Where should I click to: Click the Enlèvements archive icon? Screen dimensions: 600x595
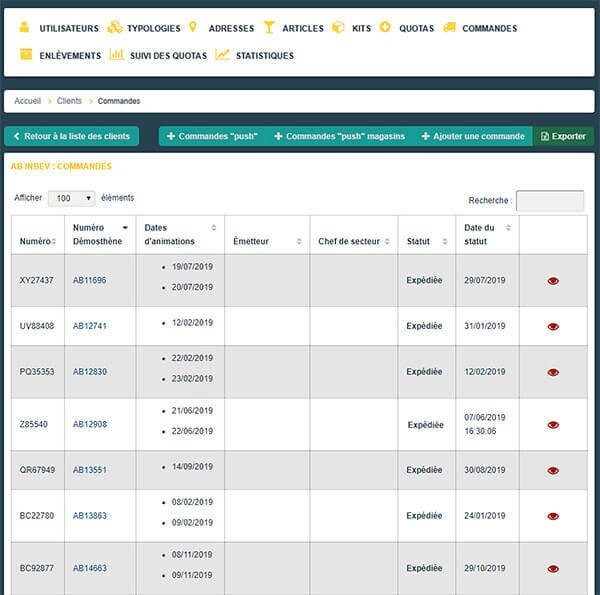click(26, 54)
